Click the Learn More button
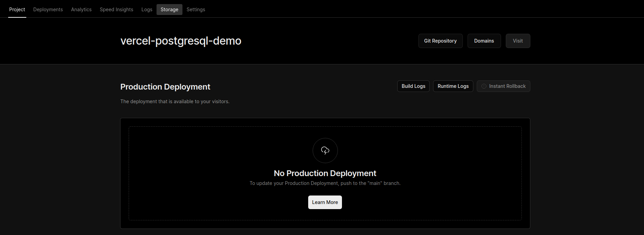 (325, 202)
